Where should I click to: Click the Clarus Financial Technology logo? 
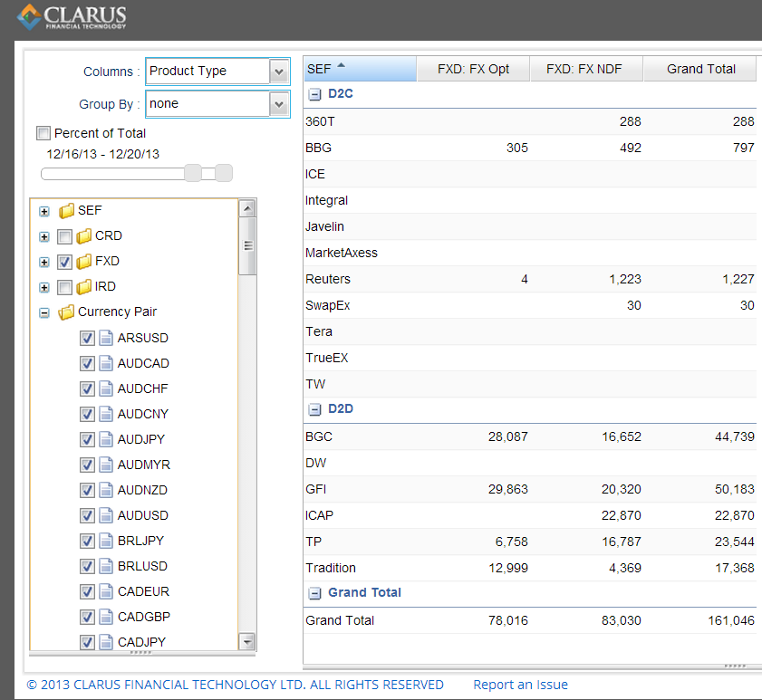tap(72, 17)
